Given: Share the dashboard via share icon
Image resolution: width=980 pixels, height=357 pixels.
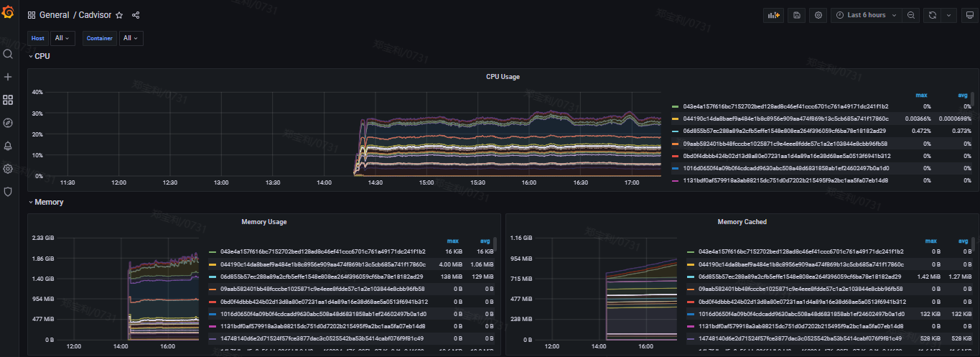Looking at the screenshot, I should tap(136, 15).
